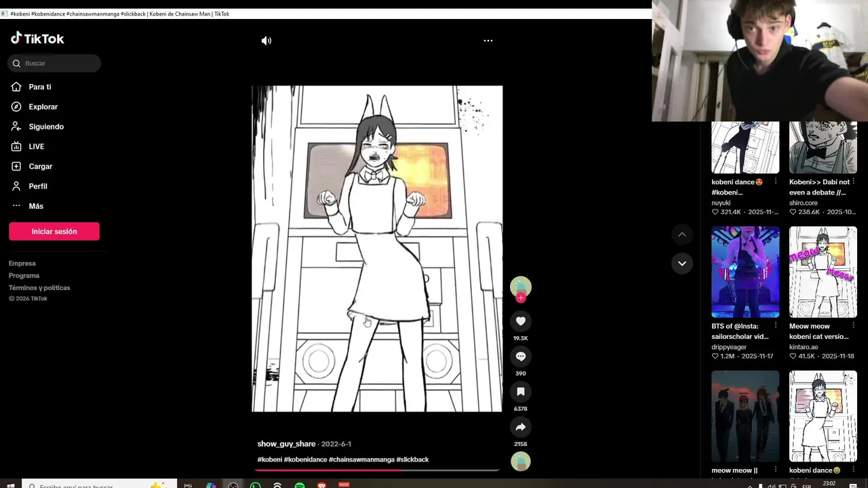Open the drippyeager creator name
The height and width of the screenshot is (488, 868).
(729, 347)
